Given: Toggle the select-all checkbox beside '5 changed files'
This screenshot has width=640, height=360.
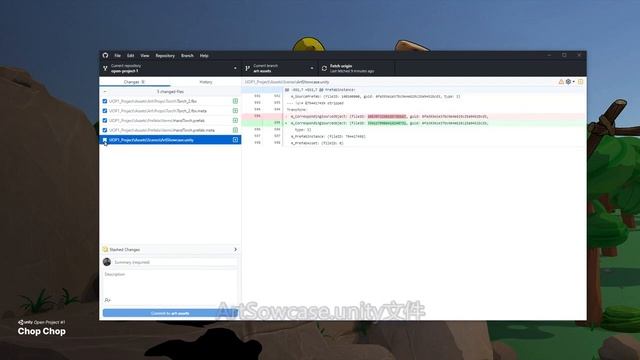Looking at the screenshot, I should pos(105,92).
